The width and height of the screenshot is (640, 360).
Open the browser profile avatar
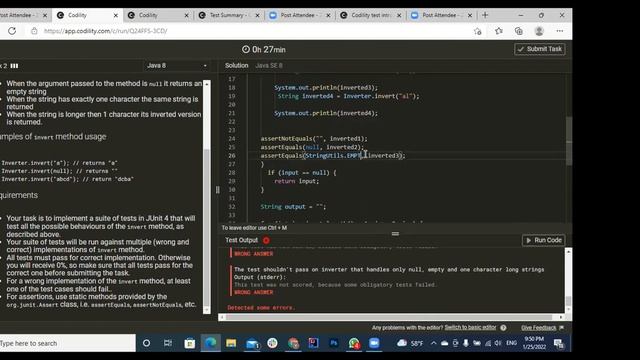[x=539, y=31]
